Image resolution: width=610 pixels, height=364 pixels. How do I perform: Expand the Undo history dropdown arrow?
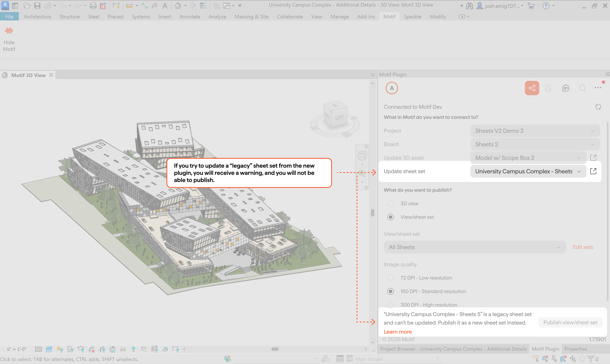(x=70, y=6)
